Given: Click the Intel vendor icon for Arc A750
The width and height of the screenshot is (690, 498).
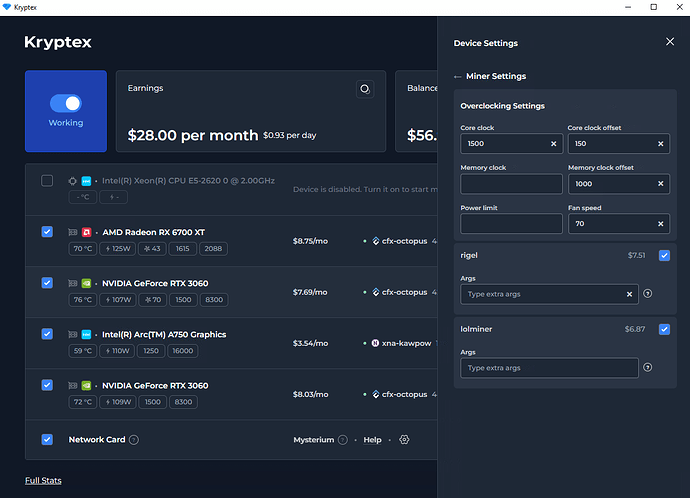Looking at the screenshot, I should 87,334.
